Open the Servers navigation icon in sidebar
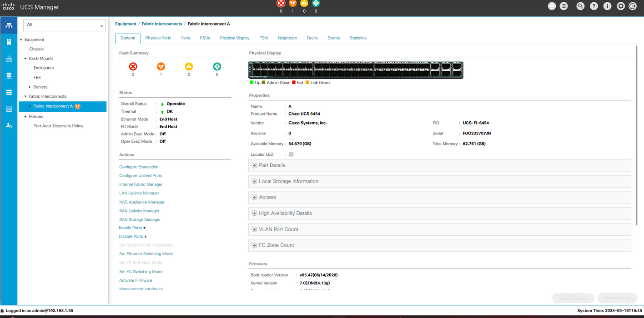Viewport: 644px width, 318px height. [x=9, y=42]
